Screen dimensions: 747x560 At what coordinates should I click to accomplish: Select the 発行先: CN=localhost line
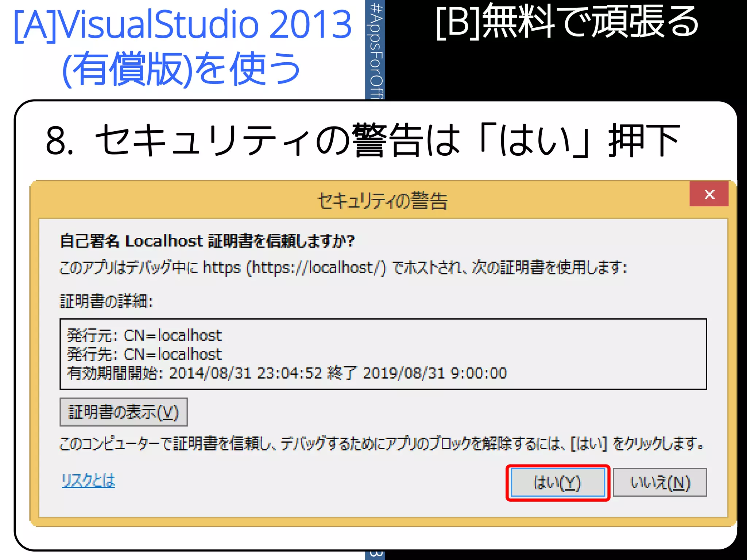pyautogui.click(x=144, y=354)
